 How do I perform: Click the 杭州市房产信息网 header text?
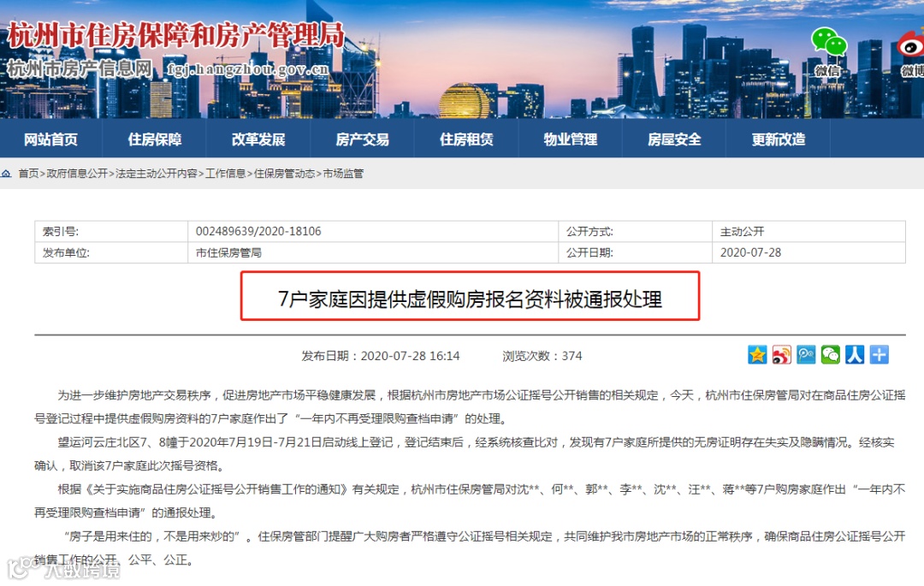(x=80, y=69)
